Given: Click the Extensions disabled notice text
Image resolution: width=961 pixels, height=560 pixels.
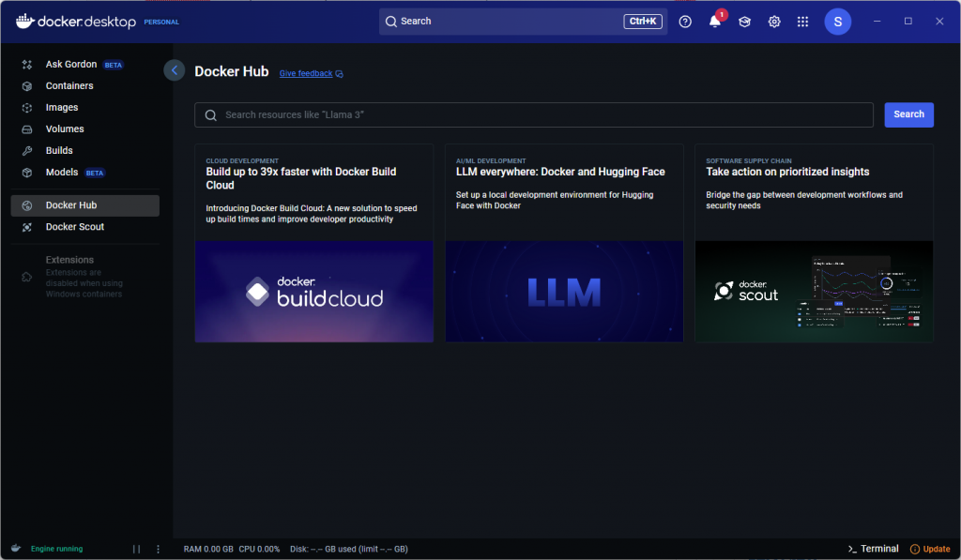Looking at the screenshot, I should coord(84,283).
